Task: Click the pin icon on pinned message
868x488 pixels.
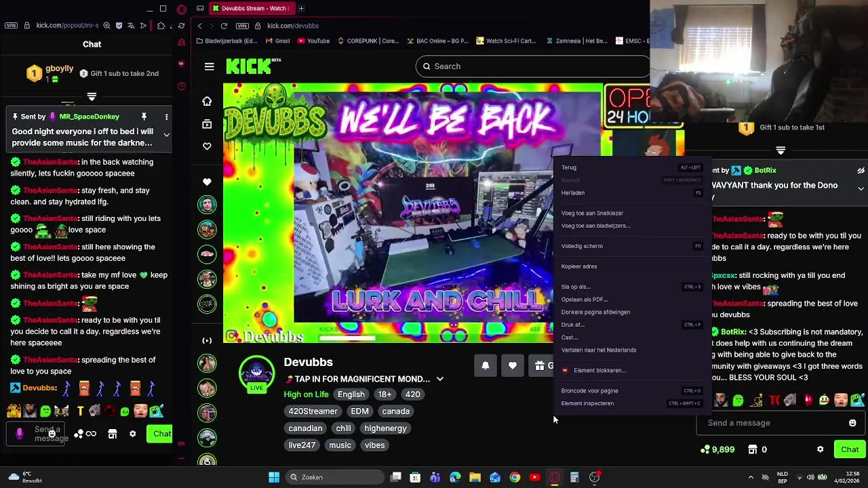Action: pyautogui.click(x=144, y=117)
